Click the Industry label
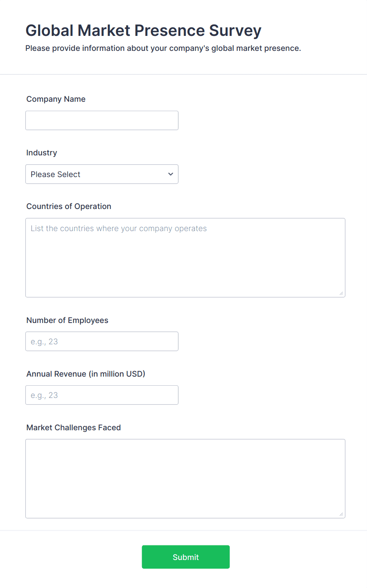 42,153
